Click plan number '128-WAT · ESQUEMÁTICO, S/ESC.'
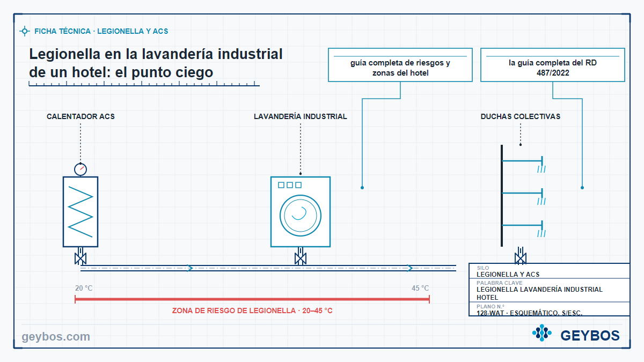This screenshot has width=644, height=362. click(530, 313)
